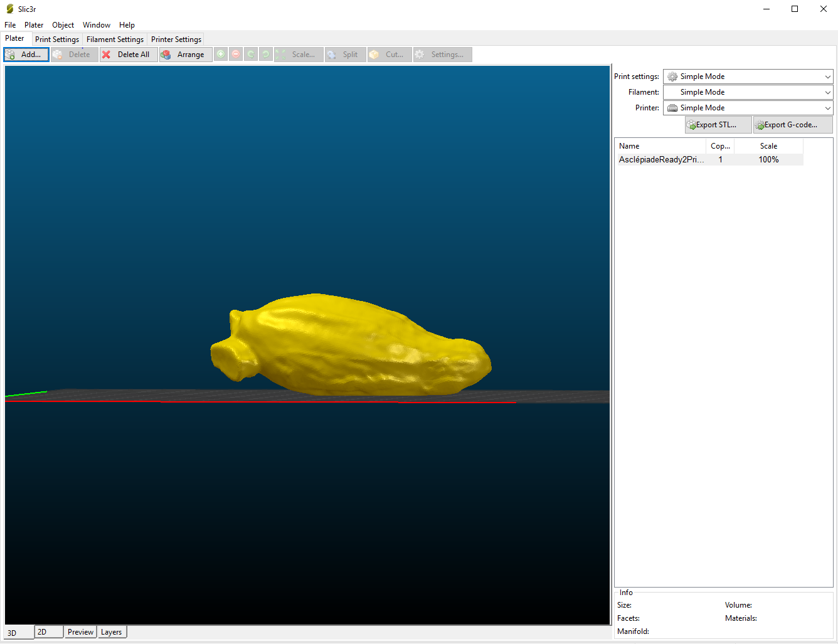Click the first green rotate arrow icon
The height and width of the screenshot is (644, 838).
click(251, 55)
